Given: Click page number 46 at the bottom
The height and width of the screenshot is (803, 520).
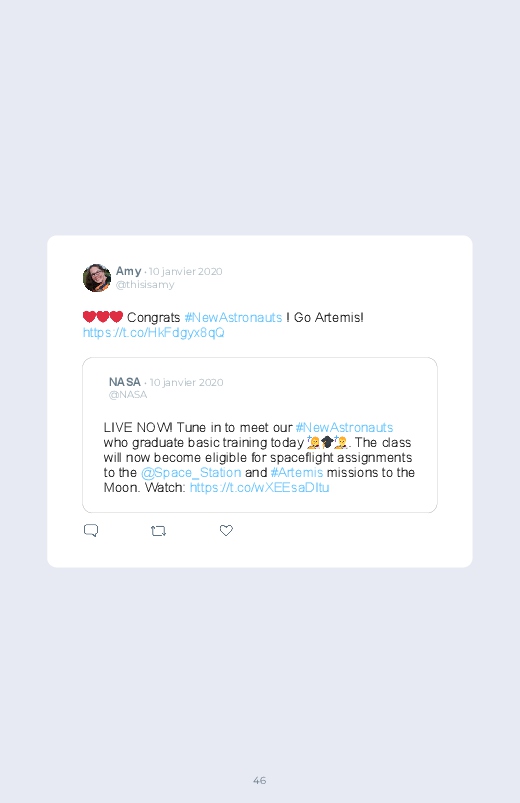Looking at the screenshot, I should click(260, 780).
